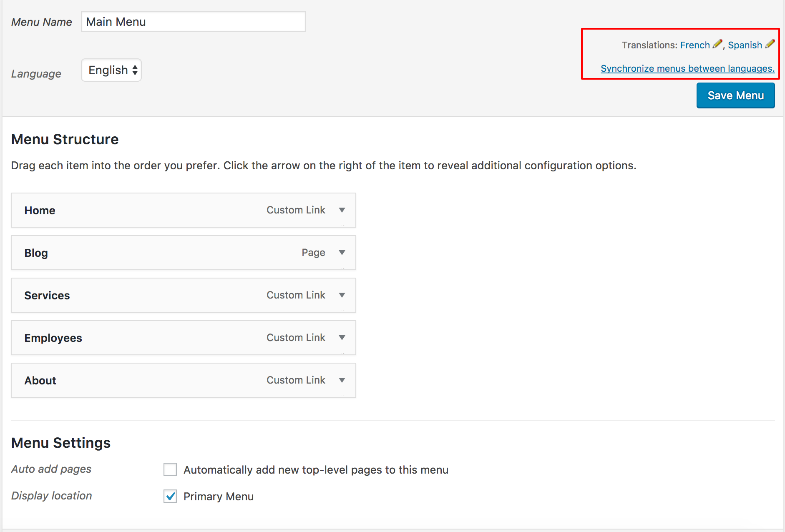This screenshot has width=785, height=532.
Task: Expand the Employees menu item arrow
Action: (342, 338)
